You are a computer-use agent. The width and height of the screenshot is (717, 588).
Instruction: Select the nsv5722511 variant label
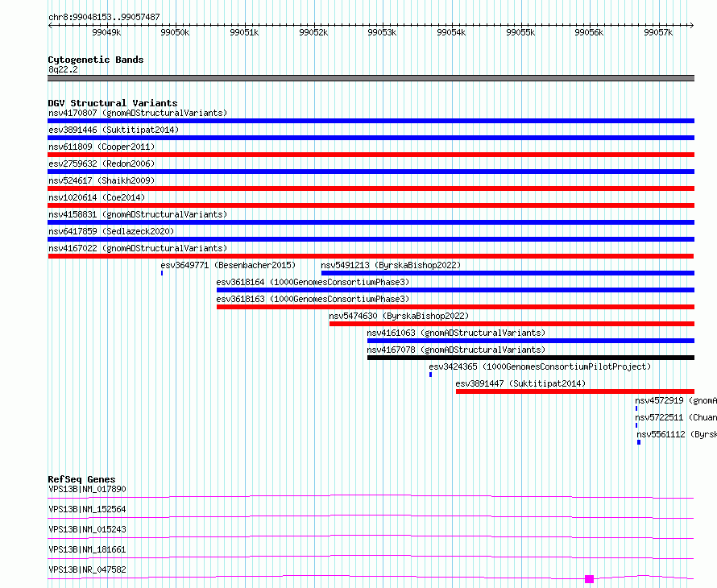coord(676,417)
